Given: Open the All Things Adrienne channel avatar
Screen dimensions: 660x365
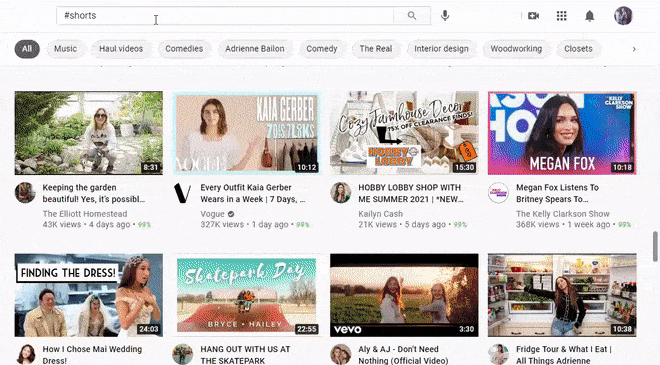Looking at the screenshot, I should (x=498, y=354).
